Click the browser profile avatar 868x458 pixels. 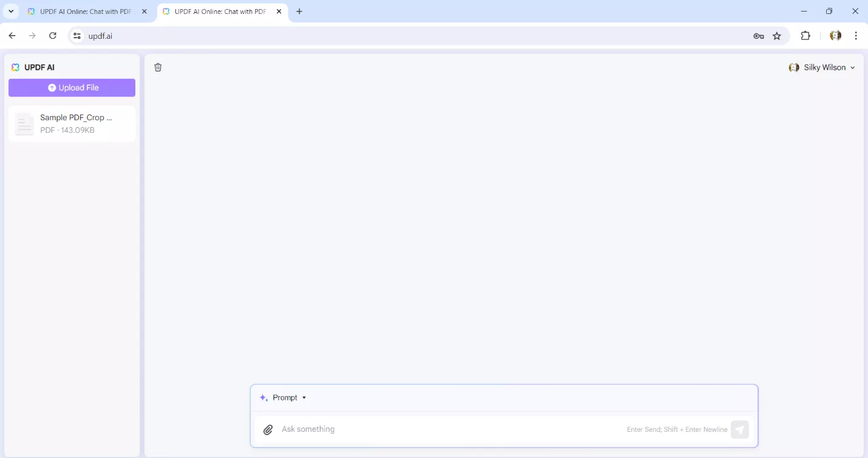tap(835, 36)
